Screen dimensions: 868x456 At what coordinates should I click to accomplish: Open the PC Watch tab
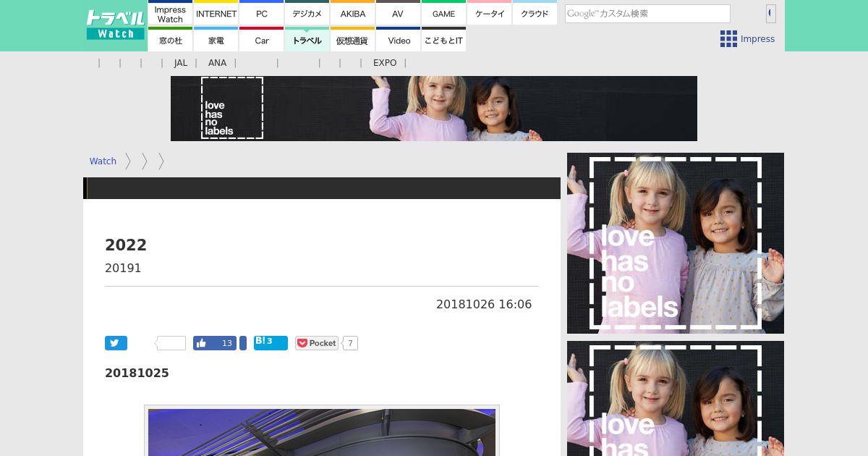point(261,13)
